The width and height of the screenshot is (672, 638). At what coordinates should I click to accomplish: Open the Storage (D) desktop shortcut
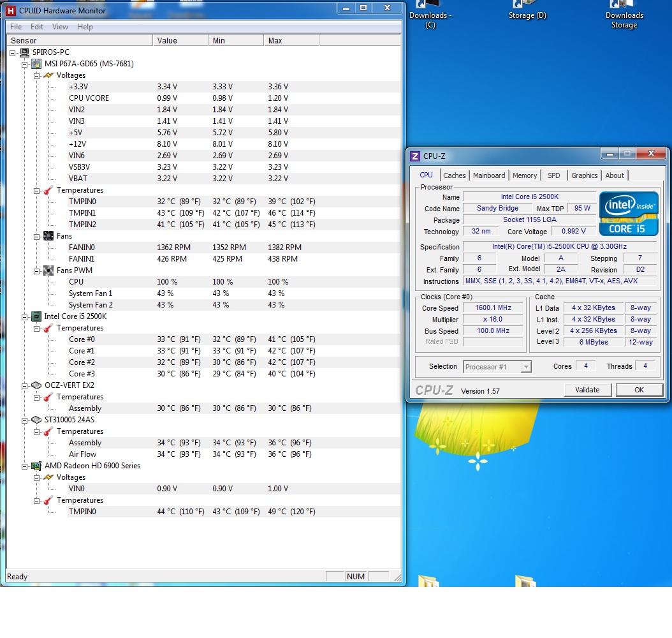pos(527,10)
